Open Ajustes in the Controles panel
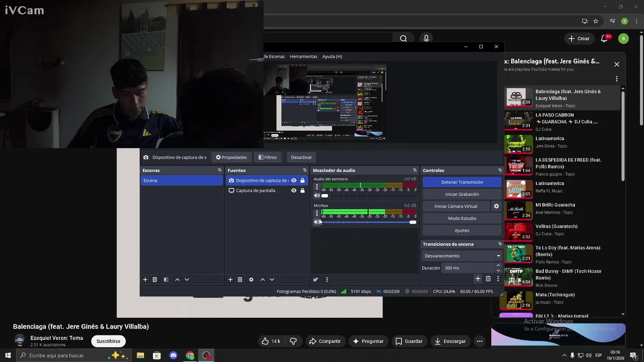 (x=462, y=230)
